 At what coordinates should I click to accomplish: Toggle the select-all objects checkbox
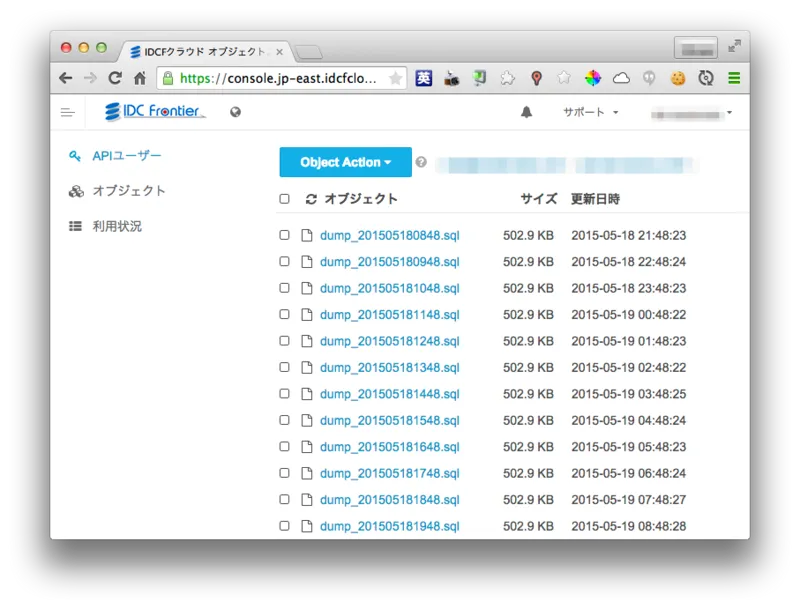pos(284,199)
